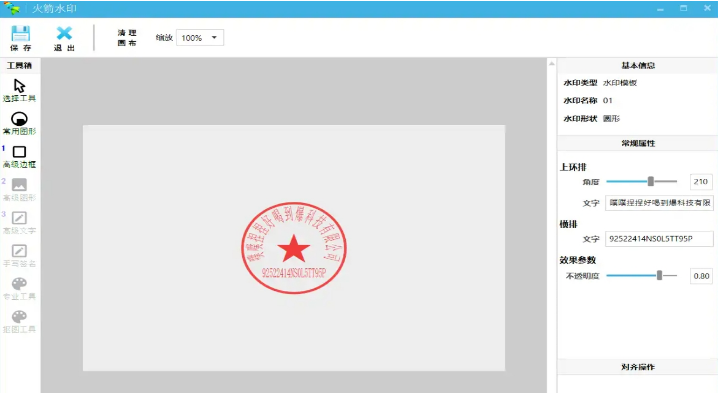
Task: Click the scroll up arrow beside canvas
Action: (x=552, y=64)
